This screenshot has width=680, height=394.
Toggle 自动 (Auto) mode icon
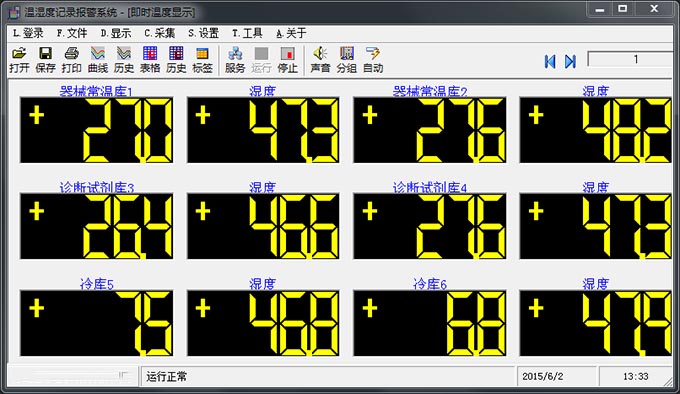pos(373,60)
